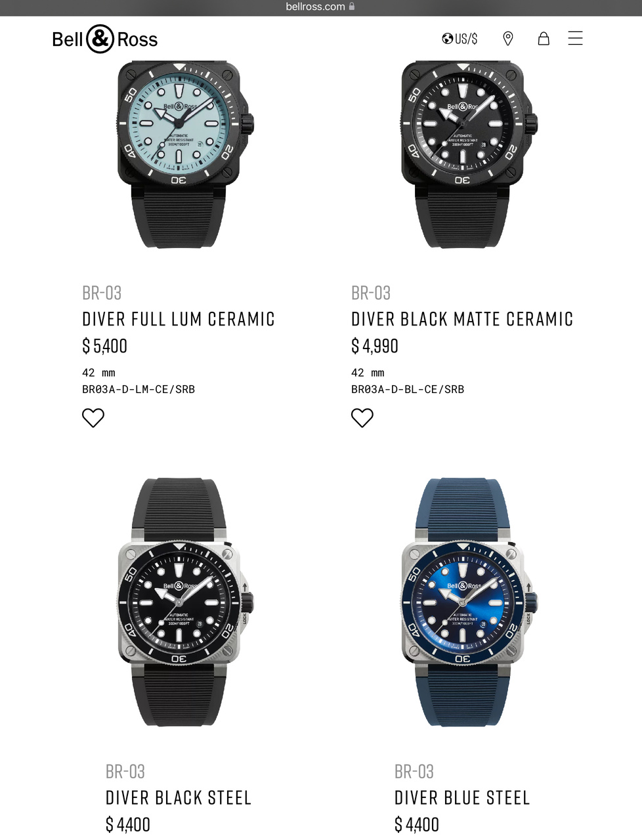The width and height of the screenshot is (642, 840).
Task: Select the DIVER BLACK MATTE CERAMIC title
Action: pos(462,320)
